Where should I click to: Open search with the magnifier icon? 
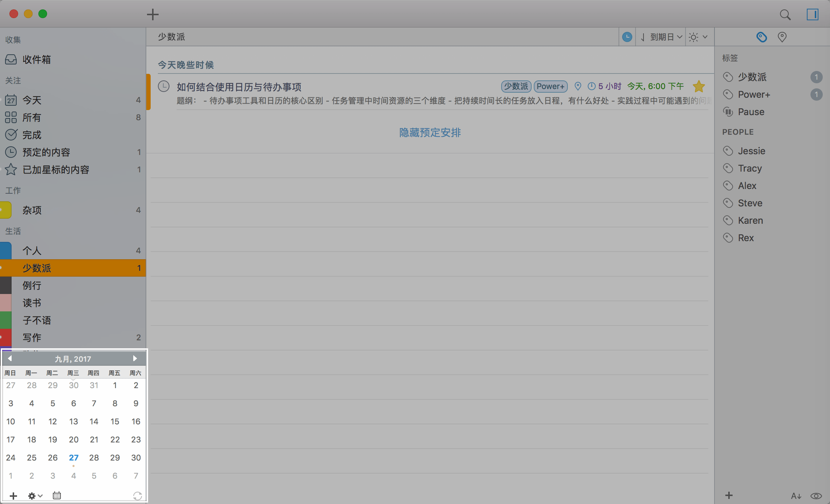tap(785, 14)
